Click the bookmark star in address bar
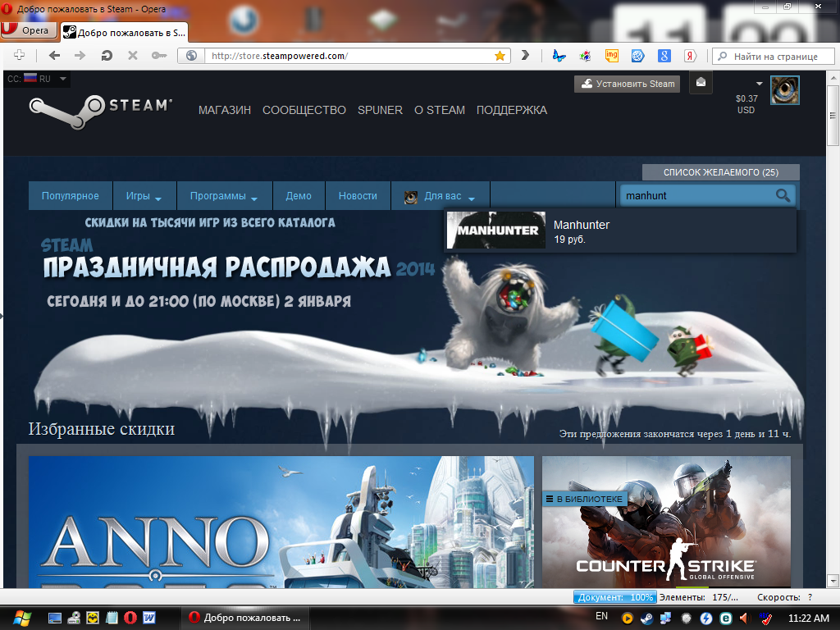840x630 pixels. pyautogui.click(x=500, y=56)
